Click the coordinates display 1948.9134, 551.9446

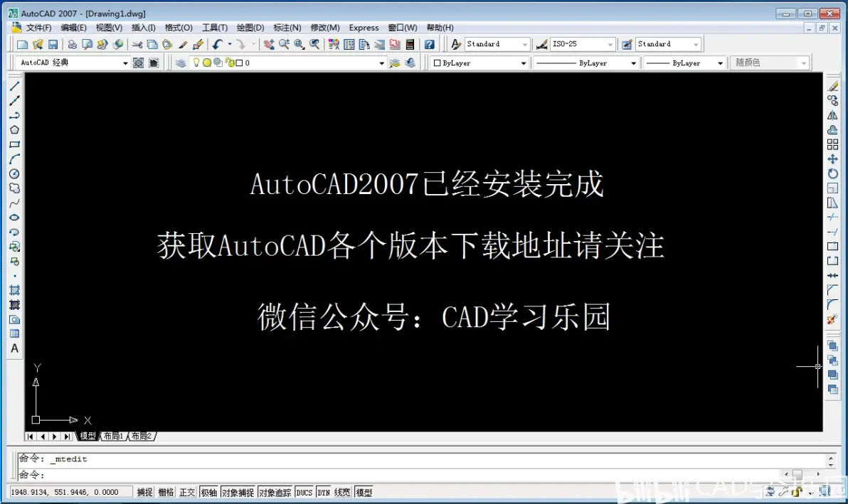click(71, 492)
